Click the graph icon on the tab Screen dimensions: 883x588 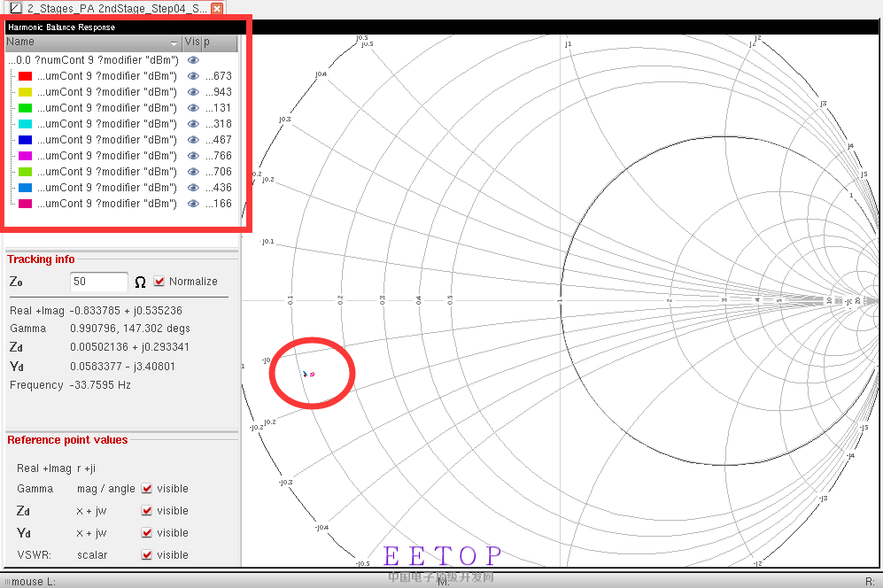16,8
